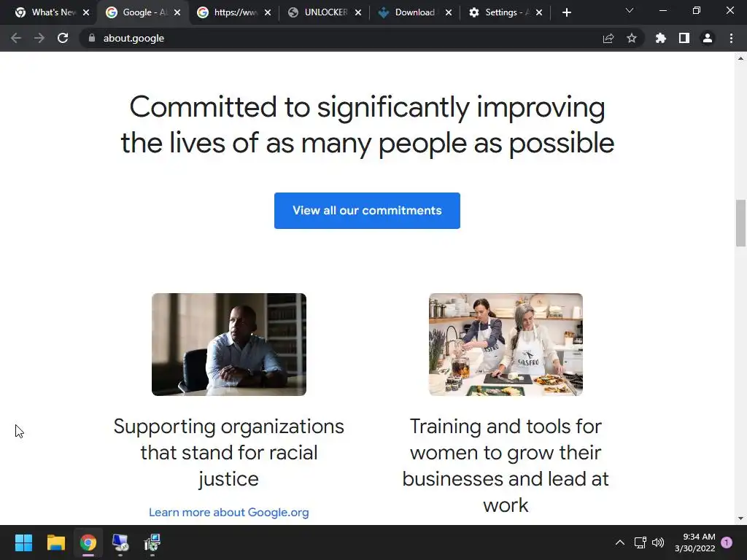This screenshot has height=560, width=747.
Task: Close the Settings tab
Action: (x=539, y=13)
